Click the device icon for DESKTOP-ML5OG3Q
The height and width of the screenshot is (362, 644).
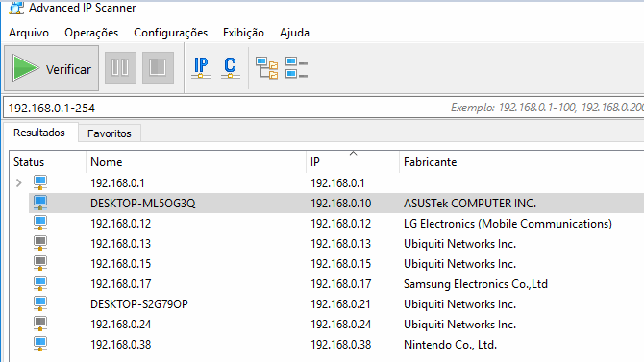tap(40, 203)
